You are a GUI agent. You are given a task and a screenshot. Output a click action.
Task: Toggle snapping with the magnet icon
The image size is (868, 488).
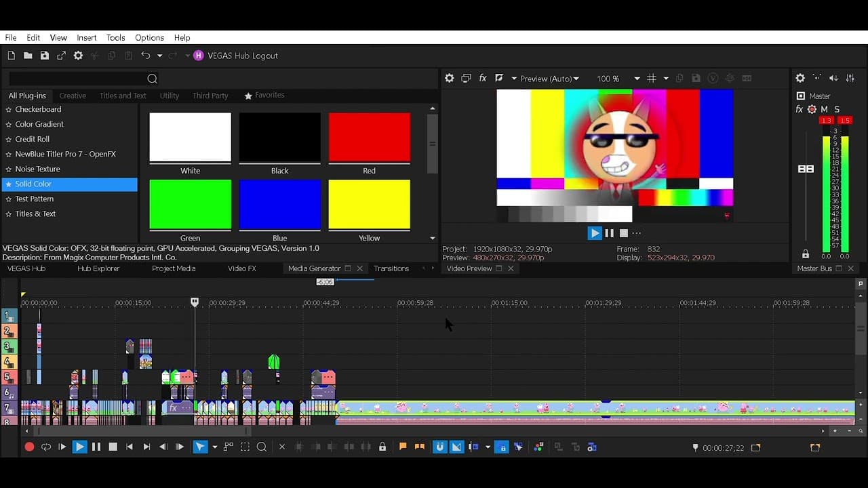(440, 447)
